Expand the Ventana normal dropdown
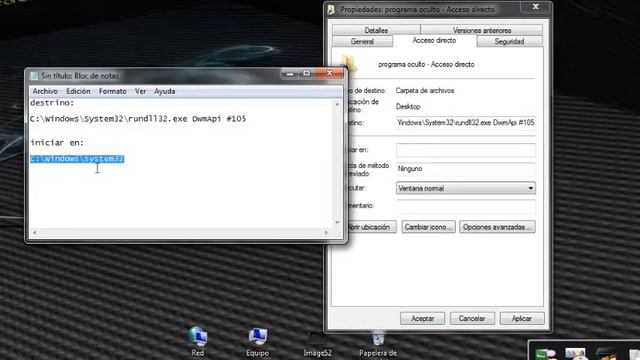This screenshot has height=360, width=640. click(x=465, y=188)
